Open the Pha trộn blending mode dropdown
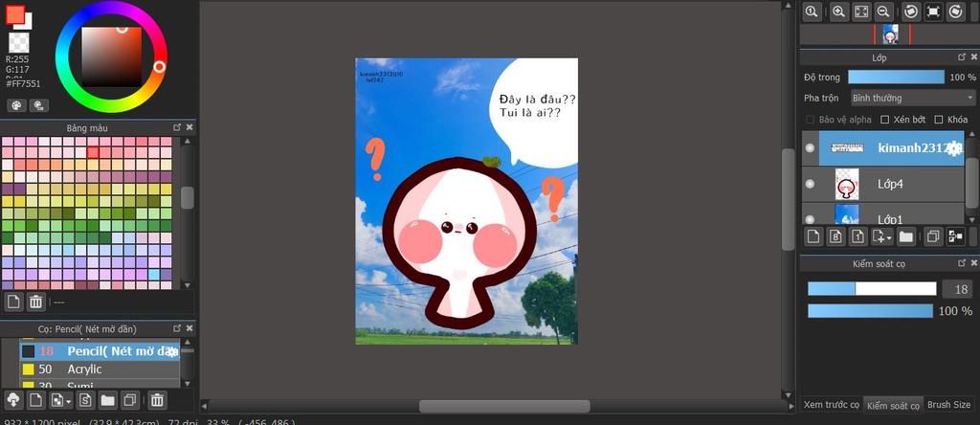The height and width of the screenshot is (425, 980). [912, 99]
